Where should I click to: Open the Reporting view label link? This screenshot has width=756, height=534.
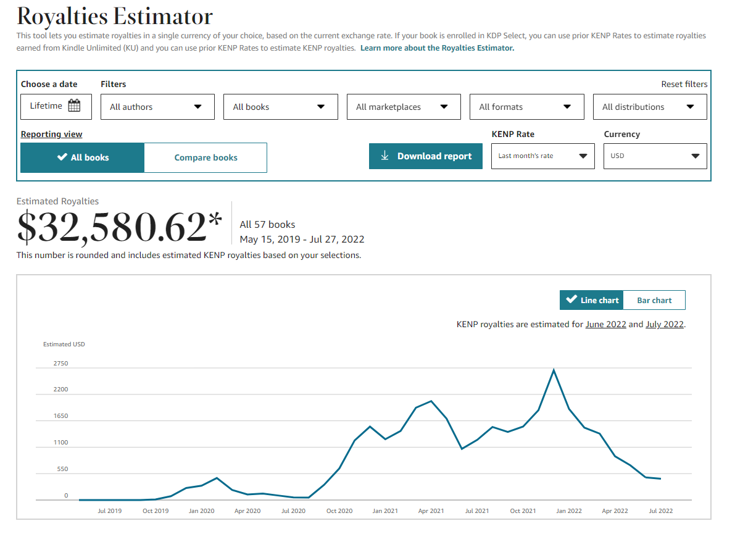click(x=51, y=134)
